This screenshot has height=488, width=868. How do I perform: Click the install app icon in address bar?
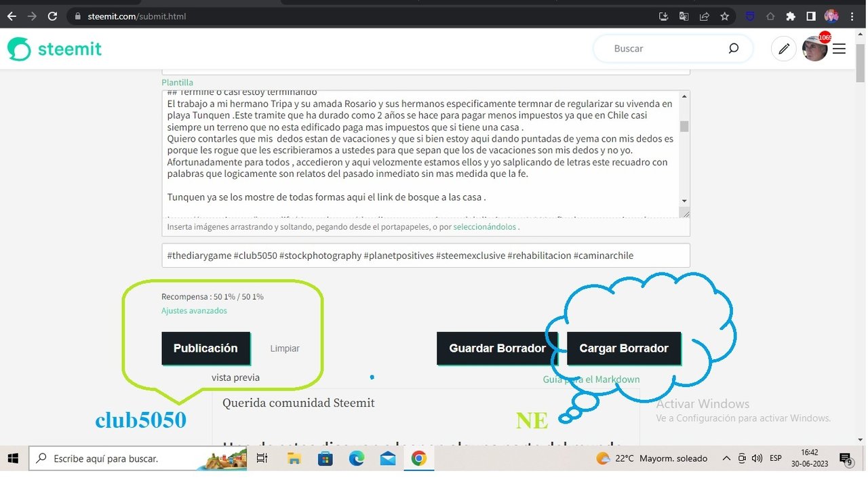click(x=663, y=16)
